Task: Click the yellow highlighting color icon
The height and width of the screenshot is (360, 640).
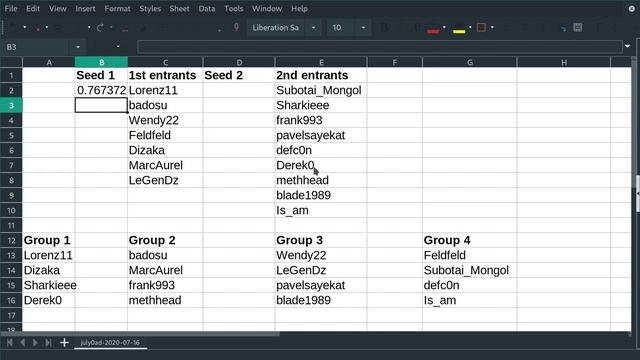Action: (459, 28)
